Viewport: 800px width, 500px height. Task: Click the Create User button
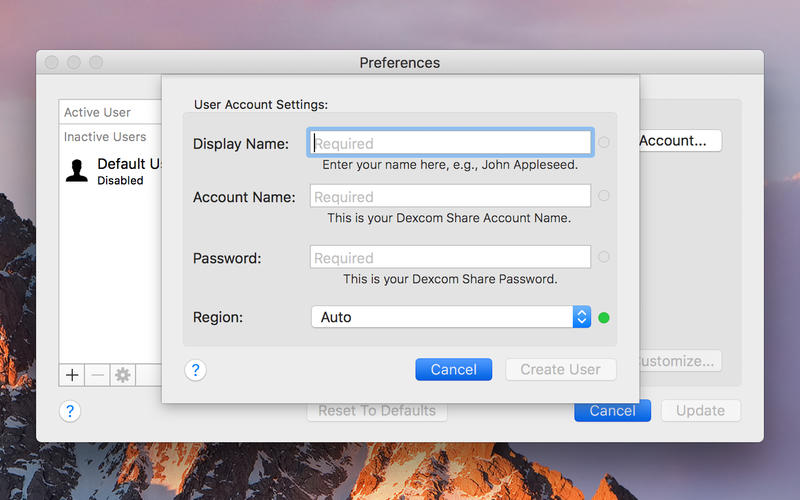pos(560,369)
